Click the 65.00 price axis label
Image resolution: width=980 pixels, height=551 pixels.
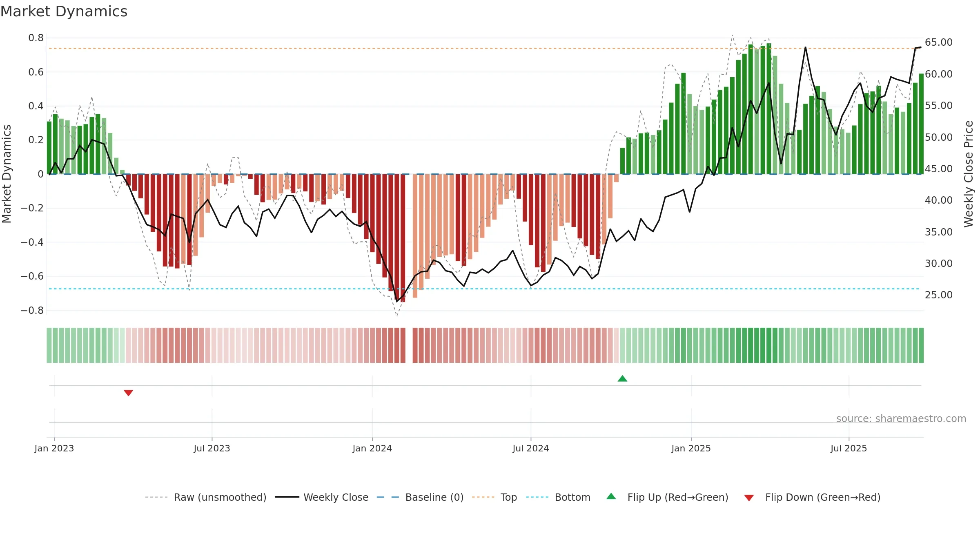(x=939, y=42)
